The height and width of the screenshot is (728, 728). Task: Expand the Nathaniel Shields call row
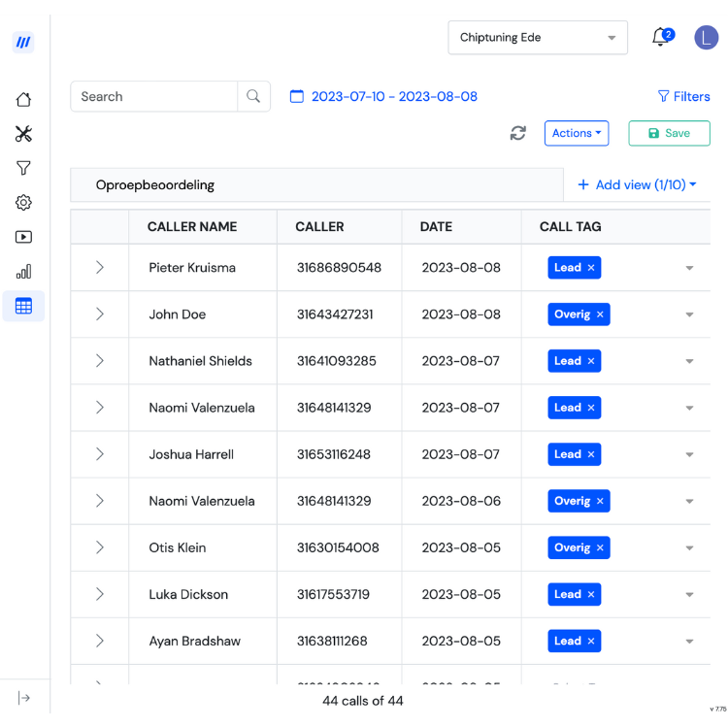coord(99,361)
